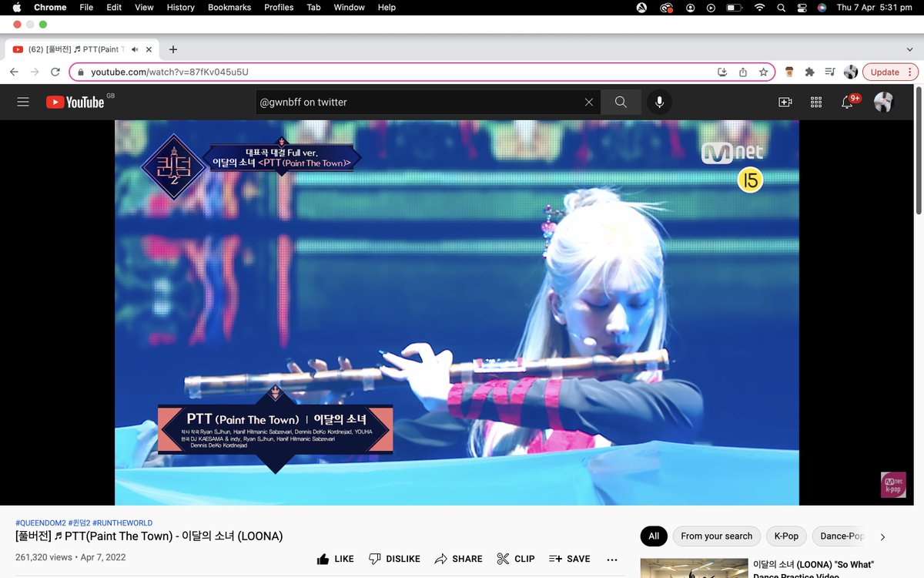Open the #QUEENDOM2 hashtag link
924x578 pixels.
[40, 523]
